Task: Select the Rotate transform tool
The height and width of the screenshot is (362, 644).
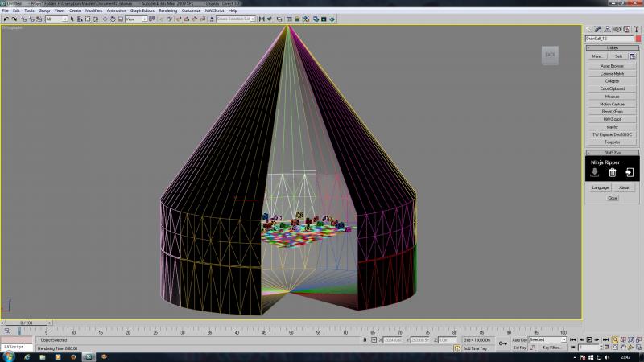Action: pos(113,19)
